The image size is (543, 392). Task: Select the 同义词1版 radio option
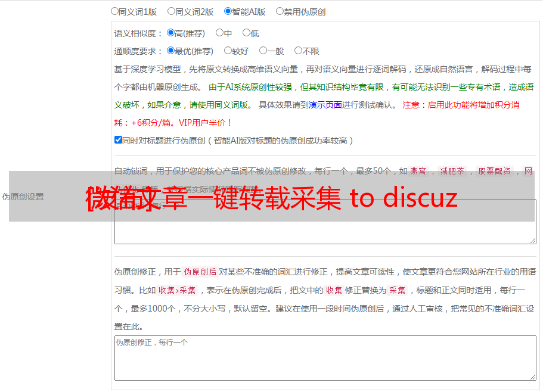114,11
